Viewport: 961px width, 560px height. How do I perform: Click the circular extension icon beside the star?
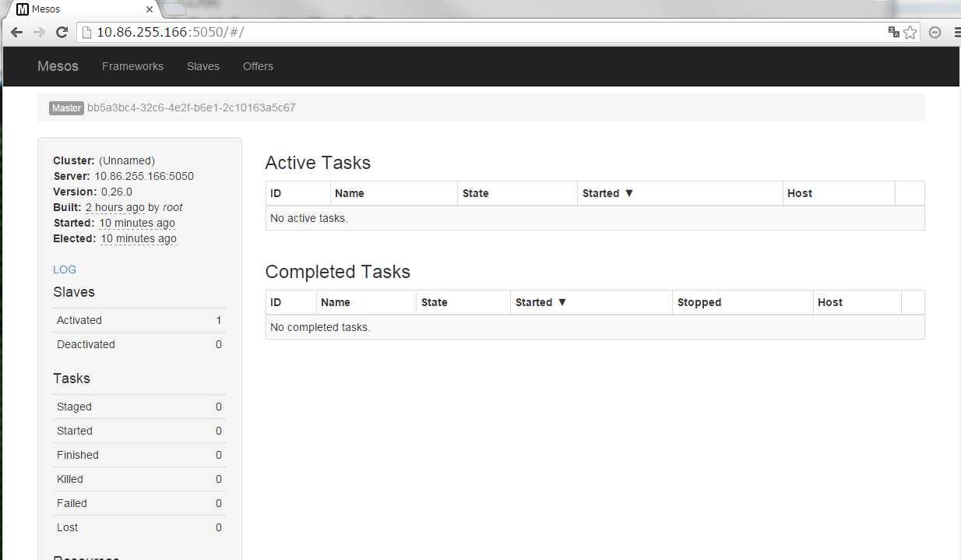point(935,32)
